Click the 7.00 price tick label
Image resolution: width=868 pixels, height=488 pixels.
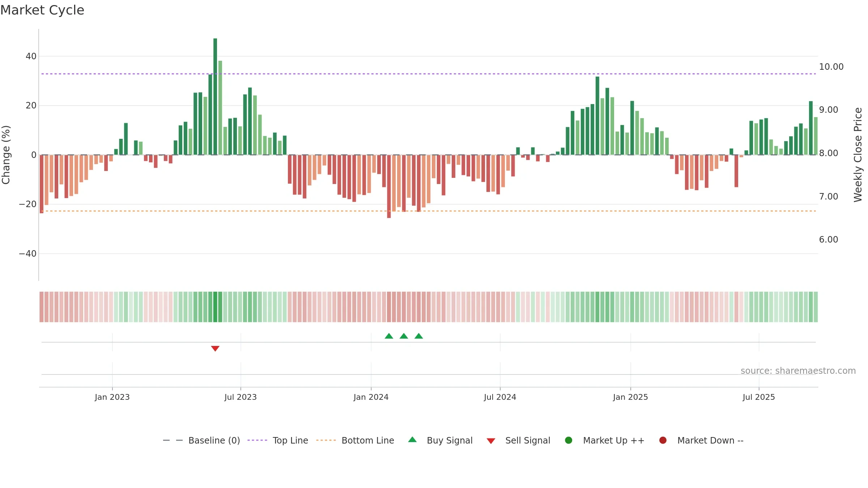pyautogui.click(x=829, y=197)
